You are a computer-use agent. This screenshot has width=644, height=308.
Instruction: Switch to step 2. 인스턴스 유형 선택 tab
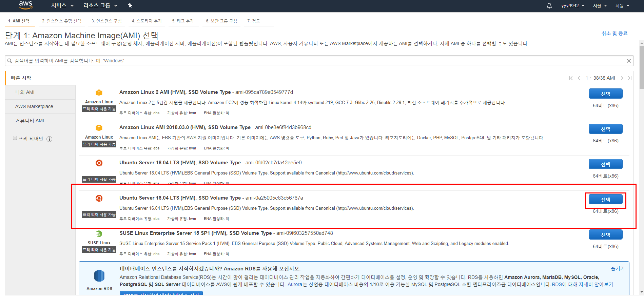[62, 21]
